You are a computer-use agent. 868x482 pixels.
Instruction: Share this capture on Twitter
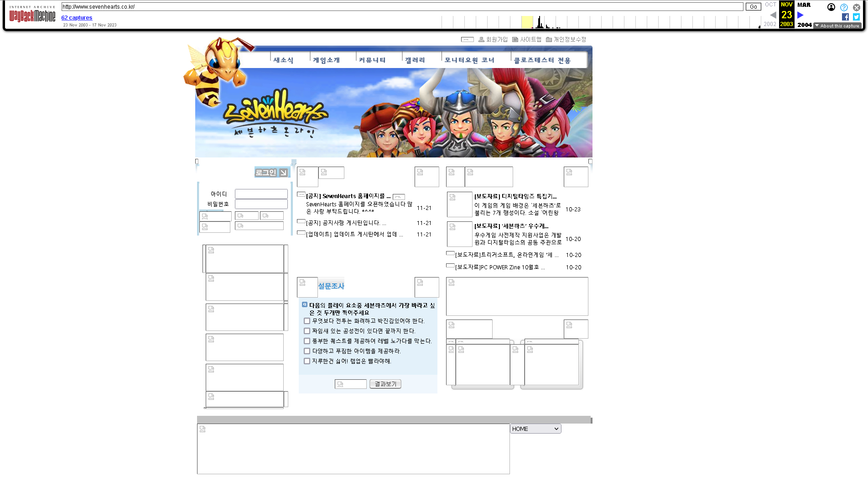(x=856, y=17)
